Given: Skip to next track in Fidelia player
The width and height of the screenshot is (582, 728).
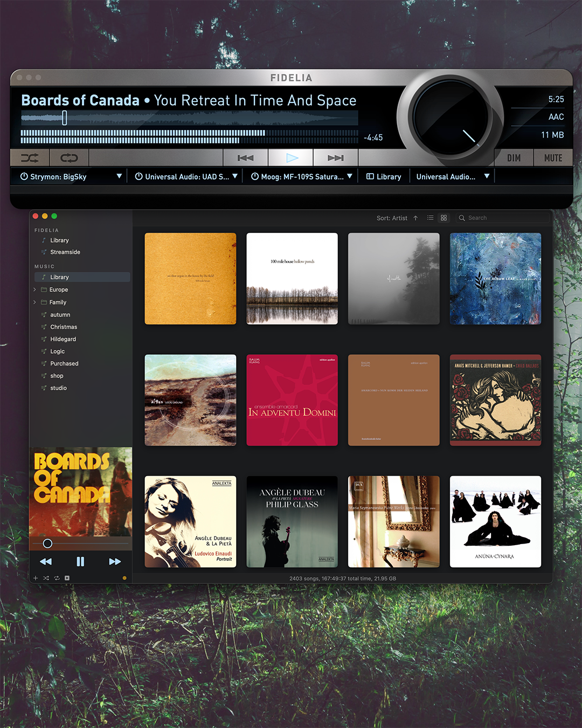Looking at the screenshot, I should pos(335,158).
